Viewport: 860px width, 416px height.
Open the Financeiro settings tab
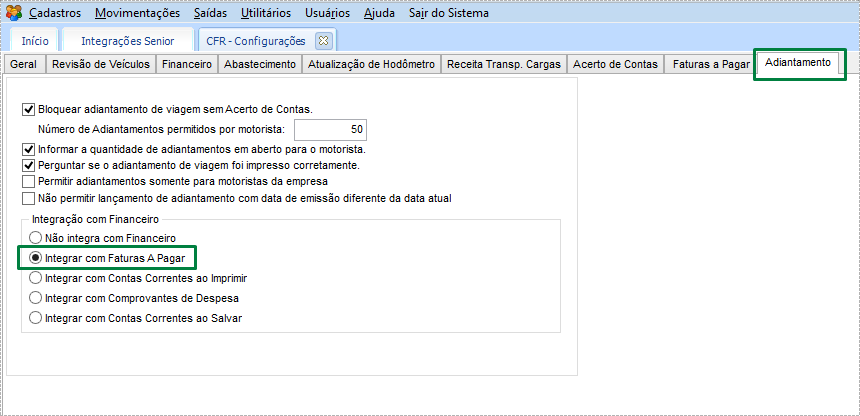(x=187, y=64)
